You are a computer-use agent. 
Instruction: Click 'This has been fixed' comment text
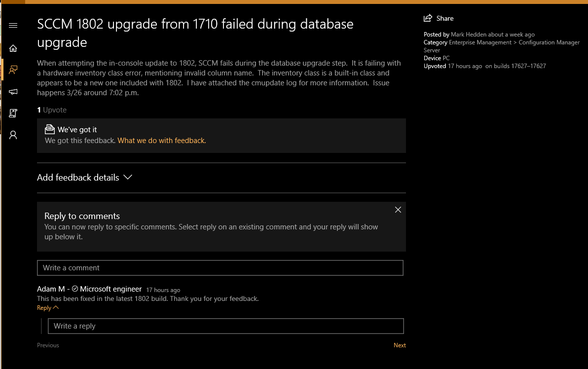(x=148, y=299)
